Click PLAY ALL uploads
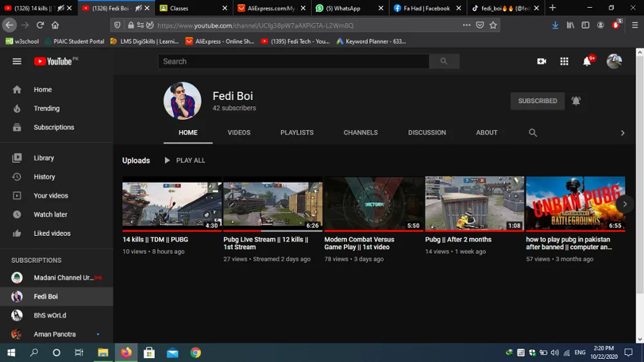The image size is (644, 362). point(184,160)
